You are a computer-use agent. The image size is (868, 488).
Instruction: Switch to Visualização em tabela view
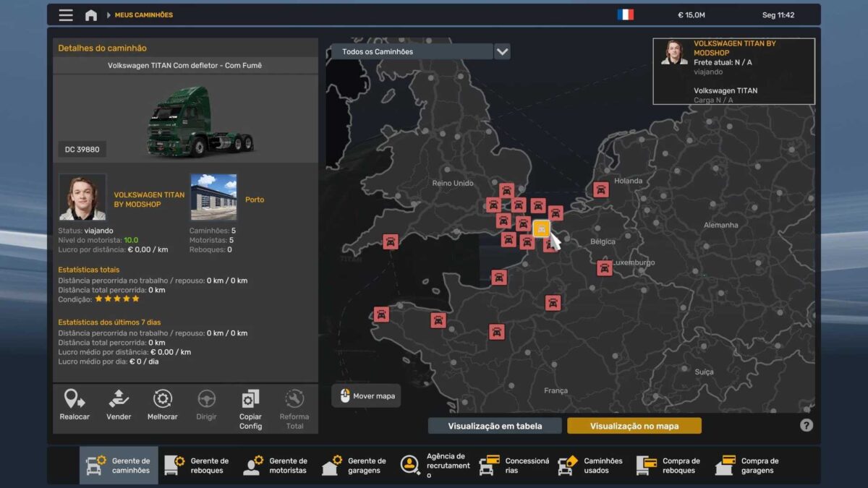click(x=495, y=426)
